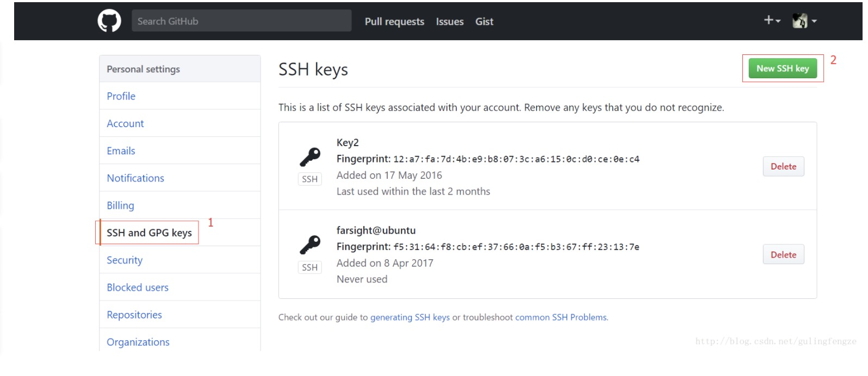Image resolution: width=868 pixels, height=376 pixels.
Task: Open Pull requests in top navigation
Action: tap(394, 22)
